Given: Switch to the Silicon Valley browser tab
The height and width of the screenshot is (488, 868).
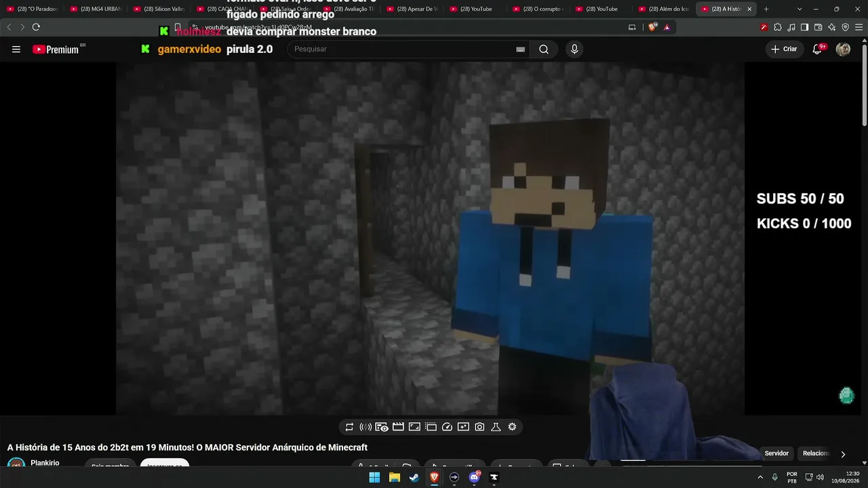Looking at the screenshot, I should [x=159, y=9].
